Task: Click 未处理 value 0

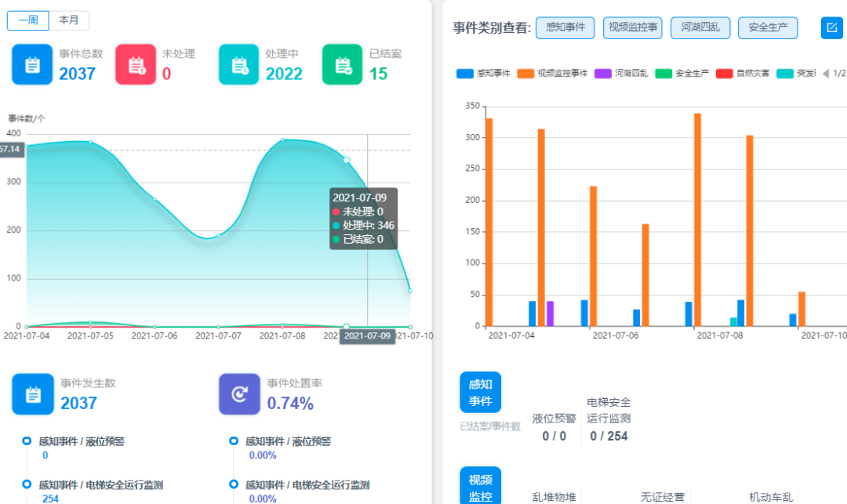Action: pos(166,74)
